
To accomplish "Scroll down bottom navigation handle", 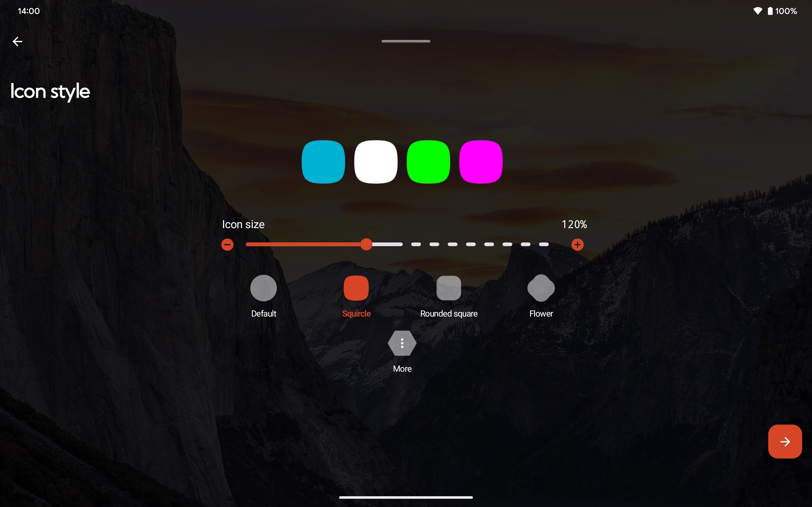I will tap(406, 498).
